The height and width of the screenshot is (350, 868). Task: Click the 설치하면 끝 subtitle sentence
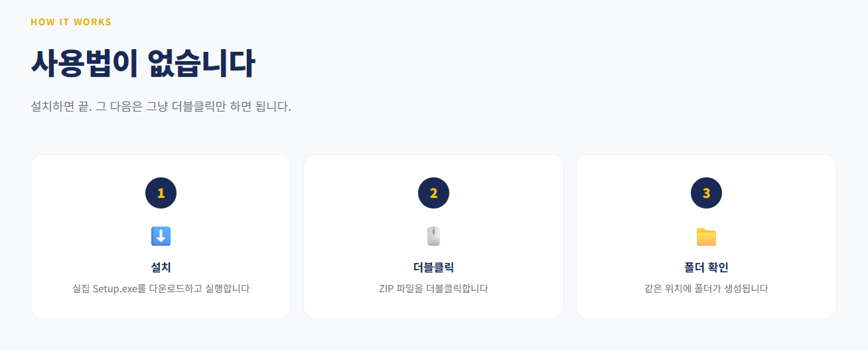[x=161, y=106]
